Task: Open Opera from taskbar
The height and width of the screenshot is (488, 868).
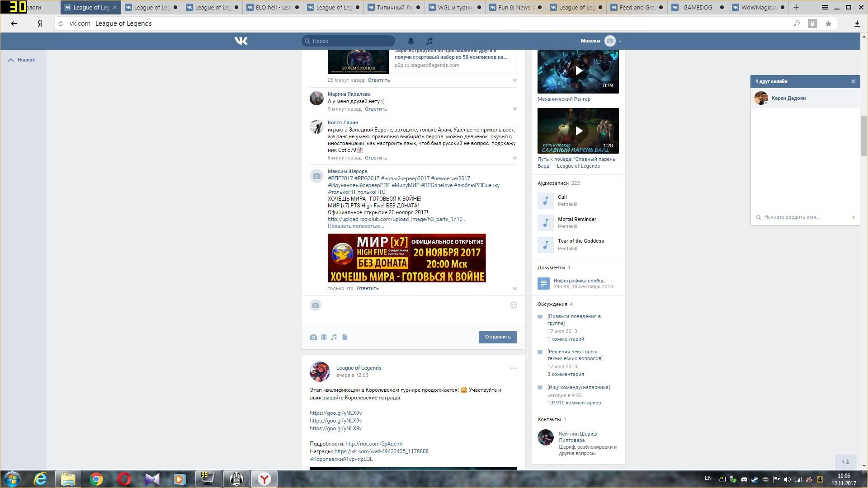Action: point(124,479)
